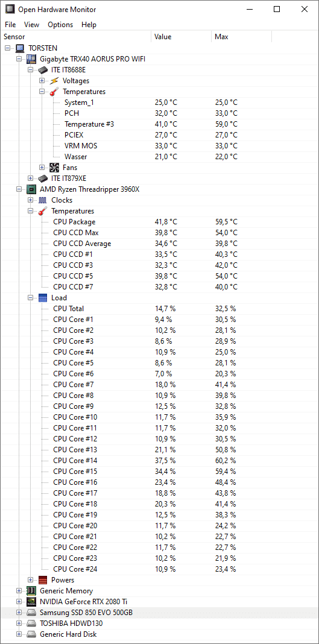Click the Gigabyte motherboard icon
This screenshot has height=644, width=319.
click(31, 59)
